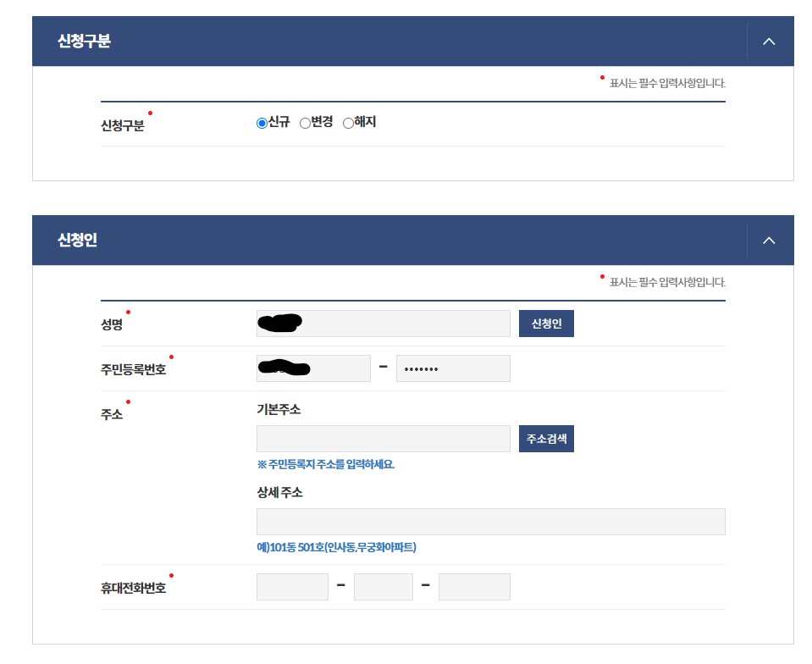The height and width of the screenshot is (664, 812).
Task: Click the last 휴대전화번호 phone box
Action: (x=474, y=586)
